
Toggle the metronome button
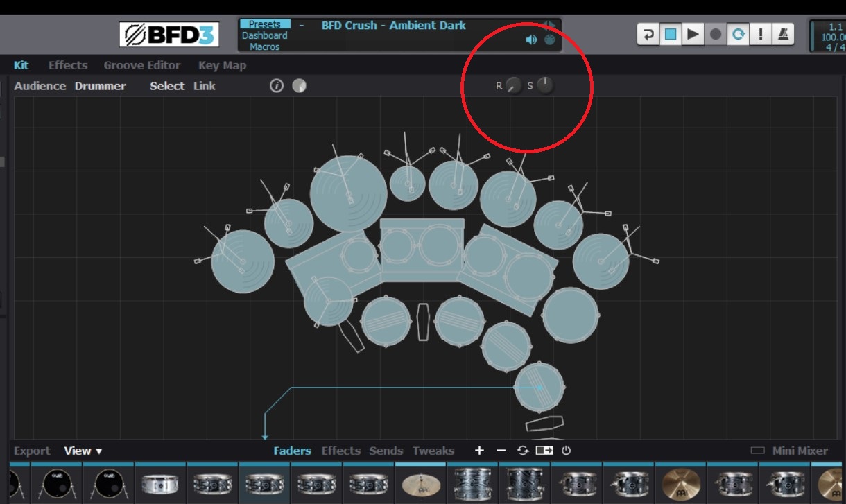(783, 34)
